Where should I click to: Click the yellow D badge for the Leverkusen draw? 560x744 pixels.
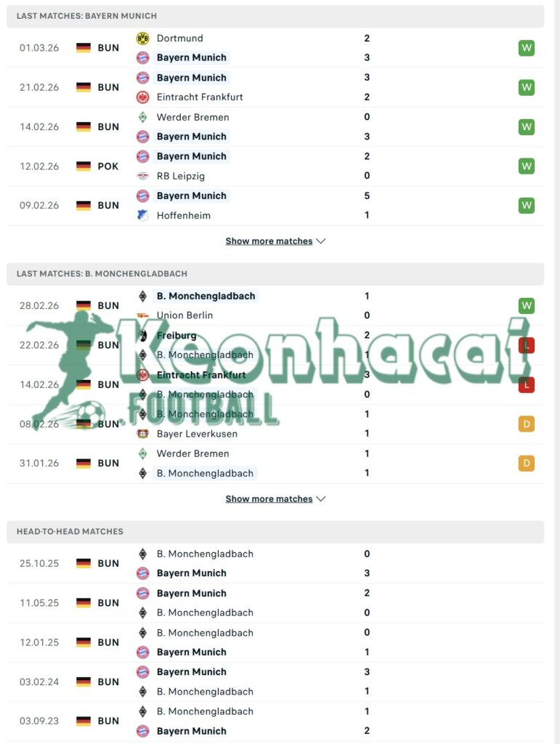[526, 424]
